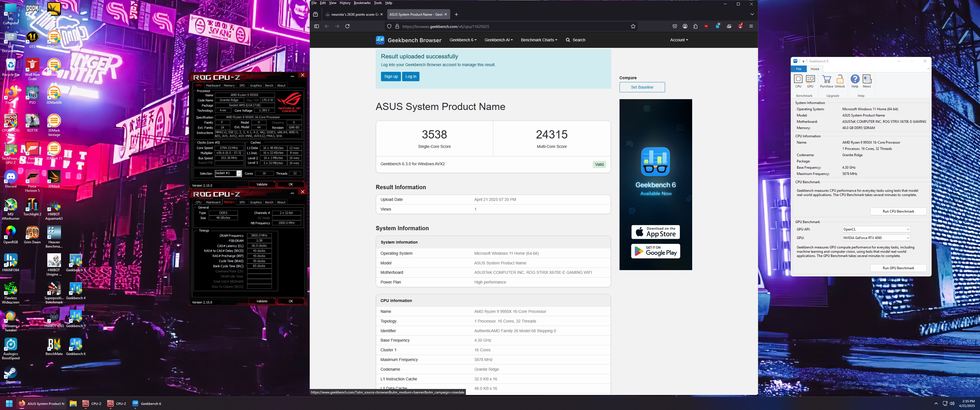Select the Recycle Bin desktop icon
This screenshot has height=410, width=980.
pyautogui.click(x=11, y=67)
